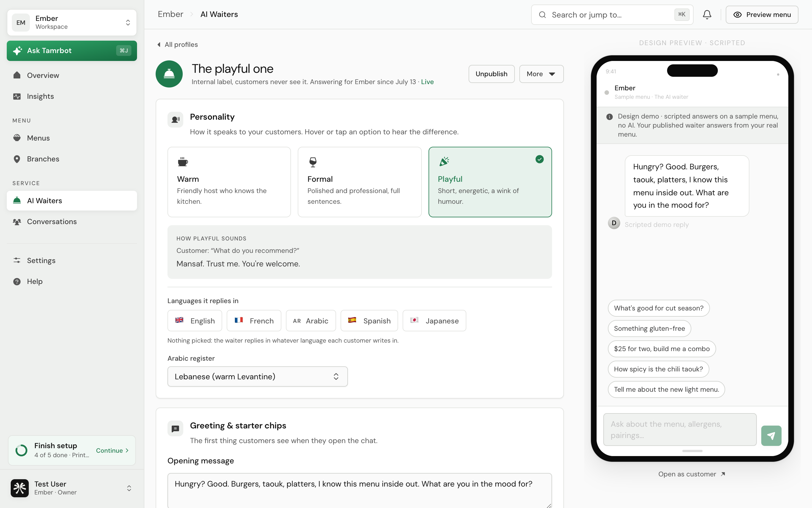812x508 pixels.
Task: Click the info icon in demo banner
Action: click(609, 117)
